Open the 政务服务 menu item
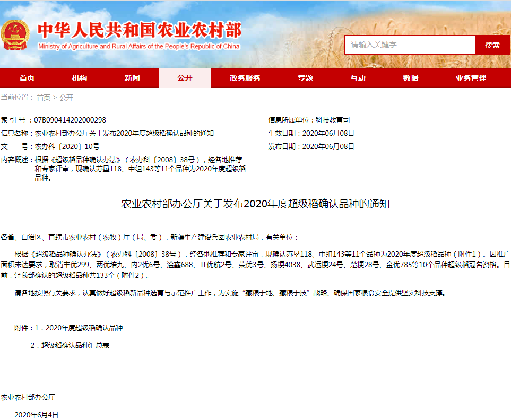 [245, 78]
